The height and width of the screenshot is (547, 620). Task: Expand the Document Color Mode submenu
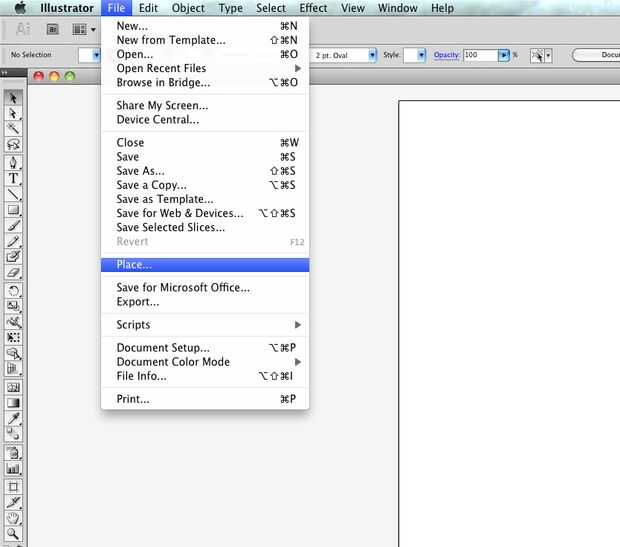(298, 362)
